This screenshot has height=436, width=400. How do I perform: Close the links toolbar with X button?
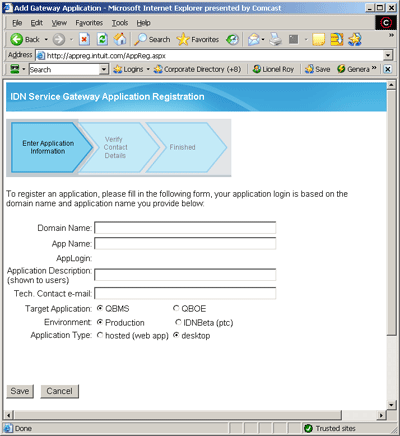(387, 69)
